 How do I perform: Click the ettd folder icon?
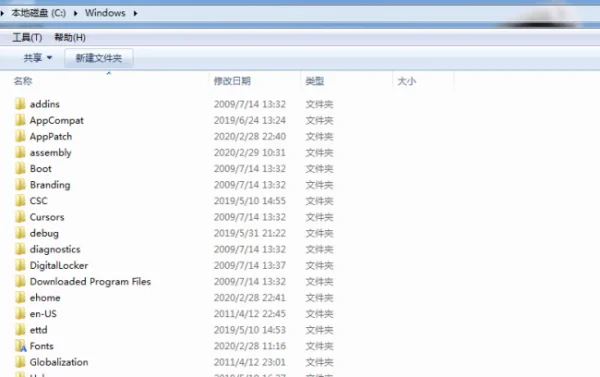20,330
